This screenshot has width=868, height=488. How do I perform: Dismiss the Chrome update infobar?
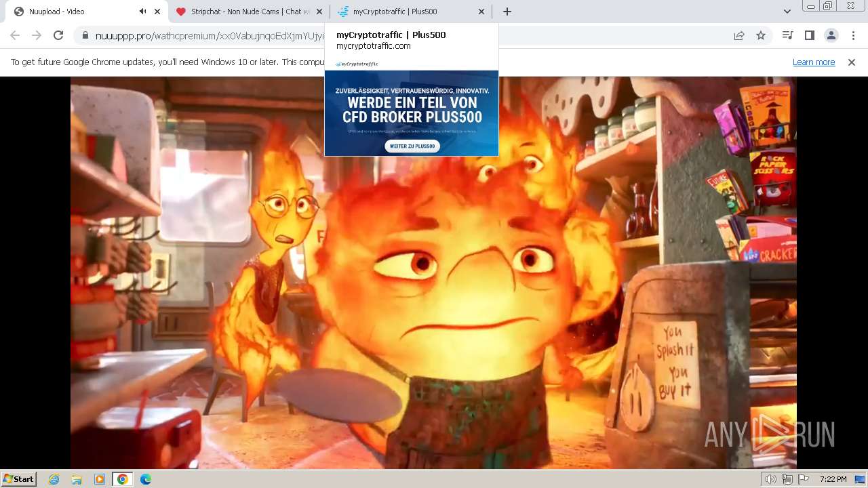852,62
